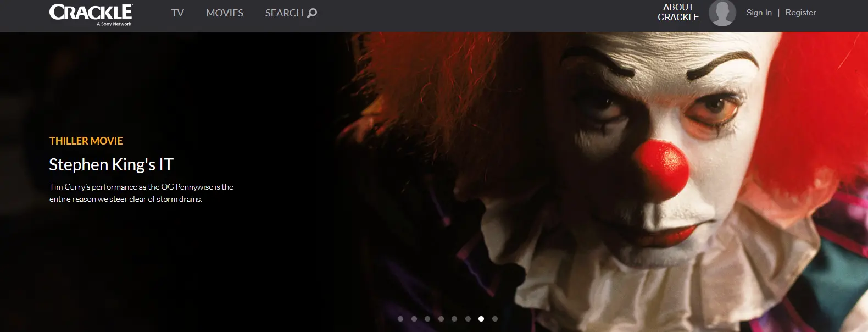Open the ABOUT CRACKLE page
The image size is (868, 332).
pos(678,12)
